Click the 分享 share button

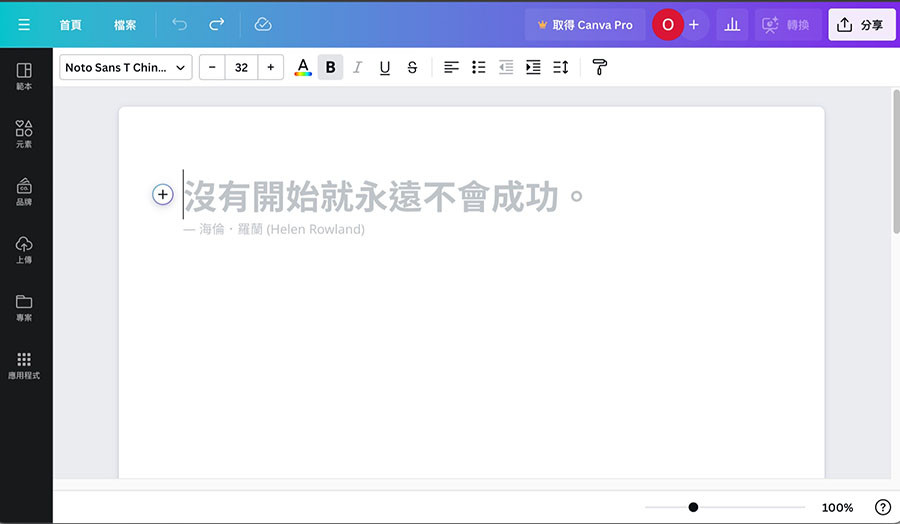click(861, 25)
